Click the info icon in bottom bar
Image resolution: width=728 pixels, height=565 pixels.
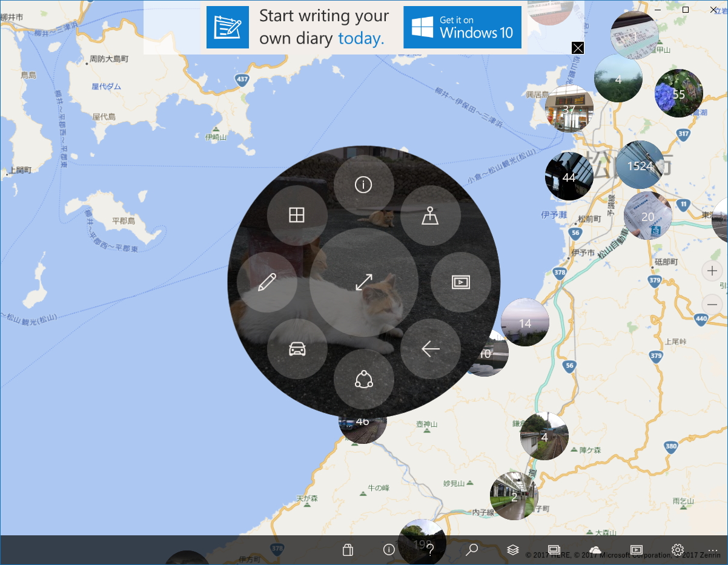pyautogui.click(x=389, y=549)
